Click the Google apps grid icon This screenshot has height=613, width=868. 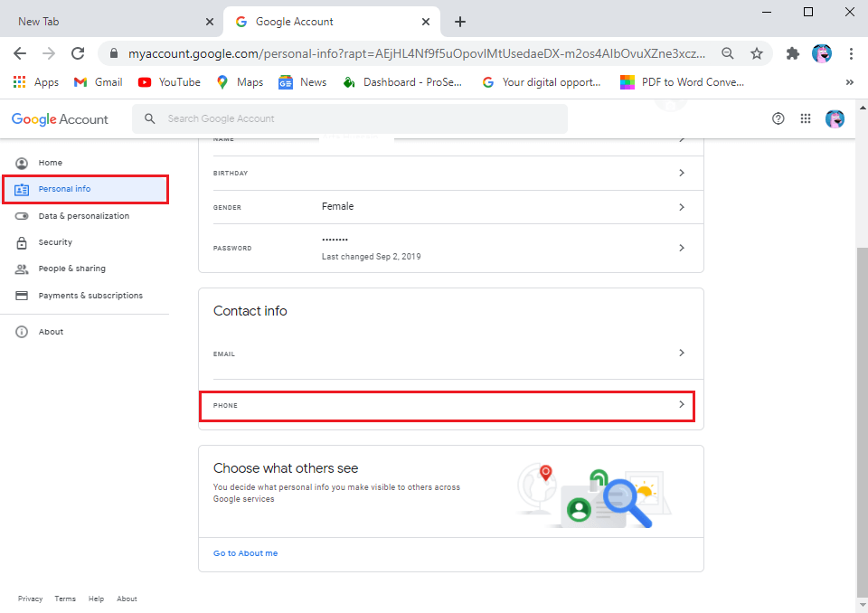(x=806, y=118)
